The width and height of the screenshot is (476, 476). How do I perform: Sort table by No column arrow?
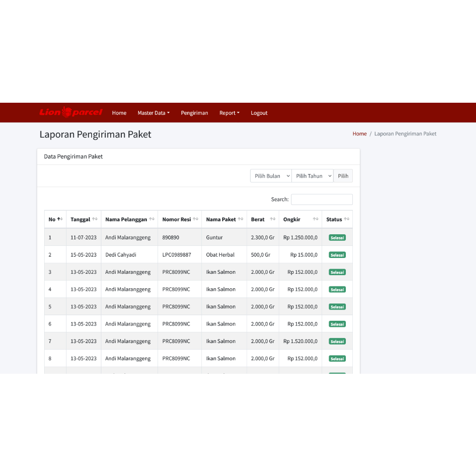click(x=59, y=219)
